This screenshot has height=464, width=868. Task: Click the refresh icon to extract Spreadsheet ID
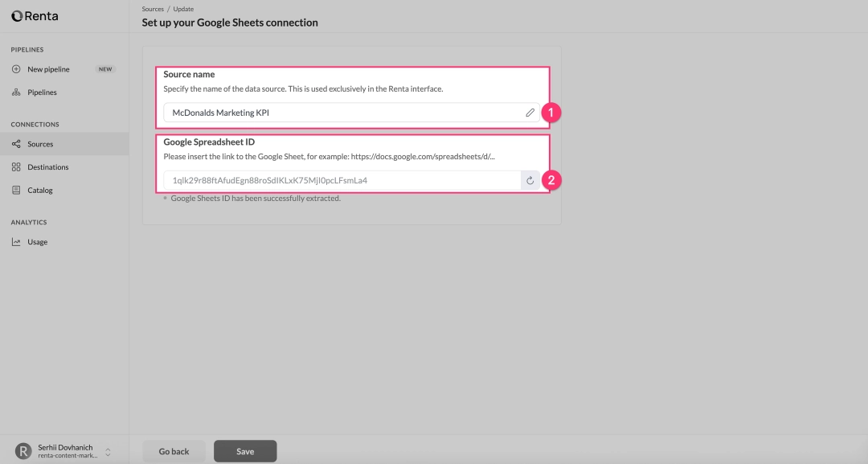point(530,180)
